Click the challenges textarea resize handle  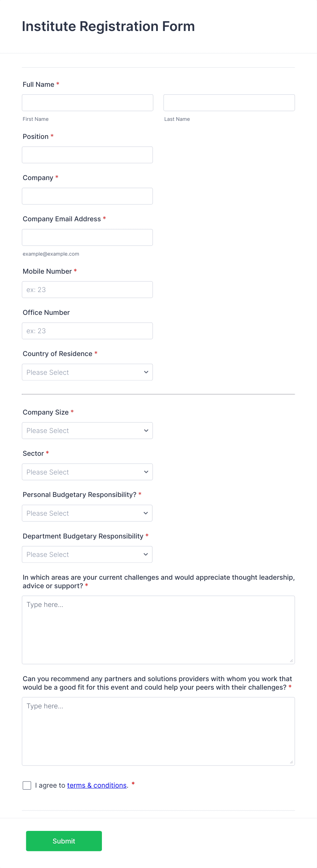point(292,660)
